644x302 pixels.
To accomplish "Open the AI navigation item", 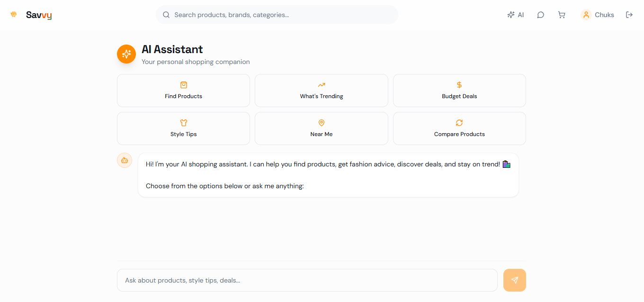I will [x=516, y=15].
